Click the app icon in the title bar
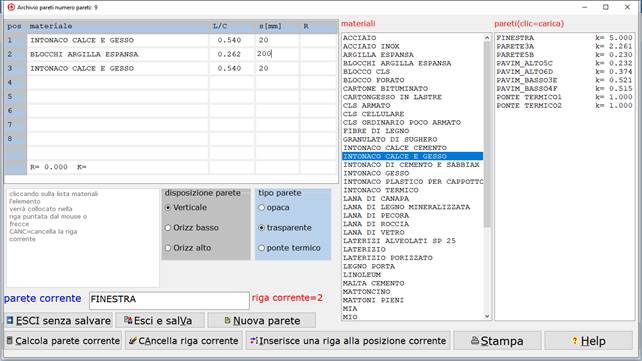Screen dimensions: 642x361 tap(11, 7)
